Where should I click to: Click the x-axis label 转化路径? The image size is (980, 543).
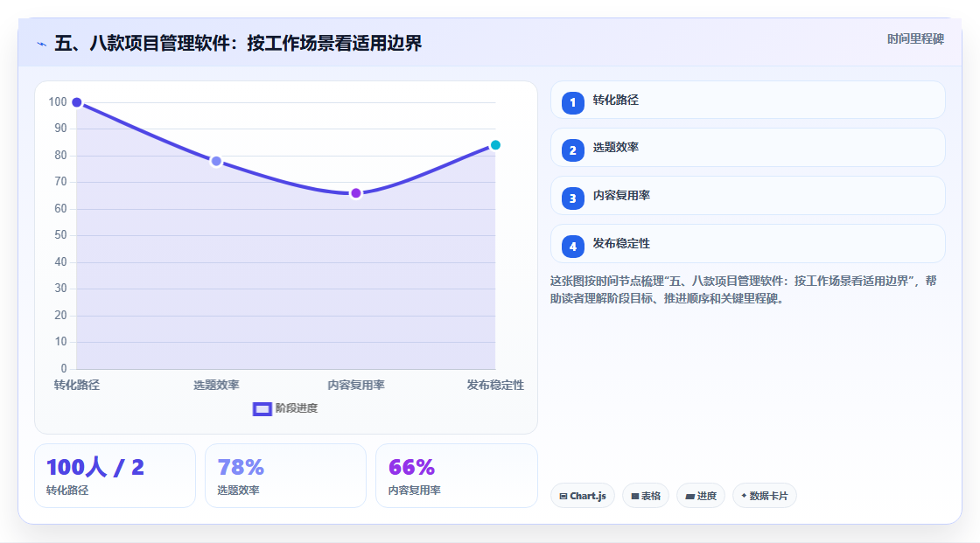point(77,385)
